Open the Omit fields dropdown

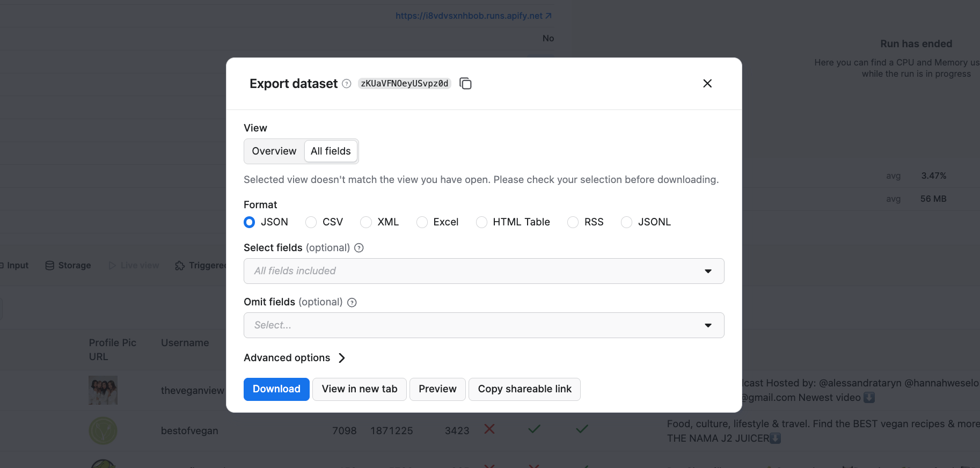point(484,325)
